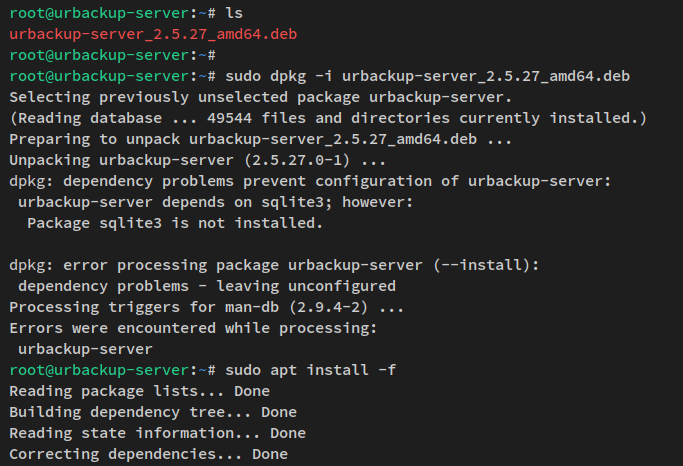Click the red urbackup-server_2.5.27_amd64.deb filename
The width and height of the screenshot is (683, 466).
[x=153, y=34]
